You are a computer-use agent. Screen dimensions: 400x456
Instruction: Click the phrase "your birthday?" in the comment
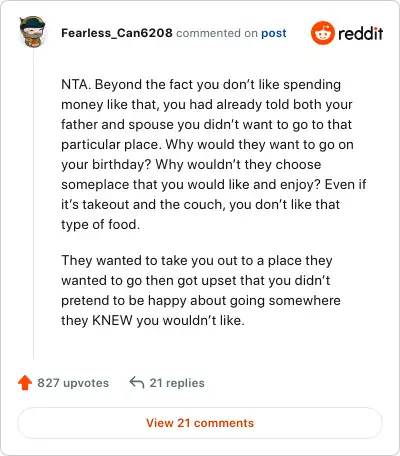click(x=106, y=165)
